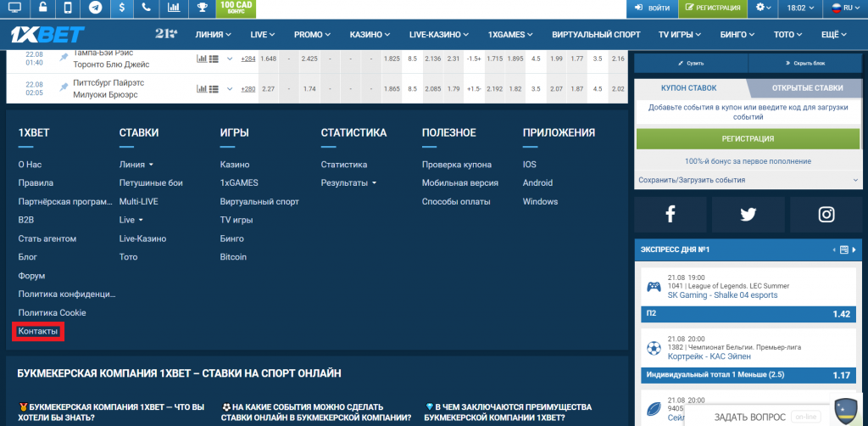This screenshot has height=426, width=868.
Task: Open +284 additional markets link
Action: pyautogui.click(x=248, y=59)
